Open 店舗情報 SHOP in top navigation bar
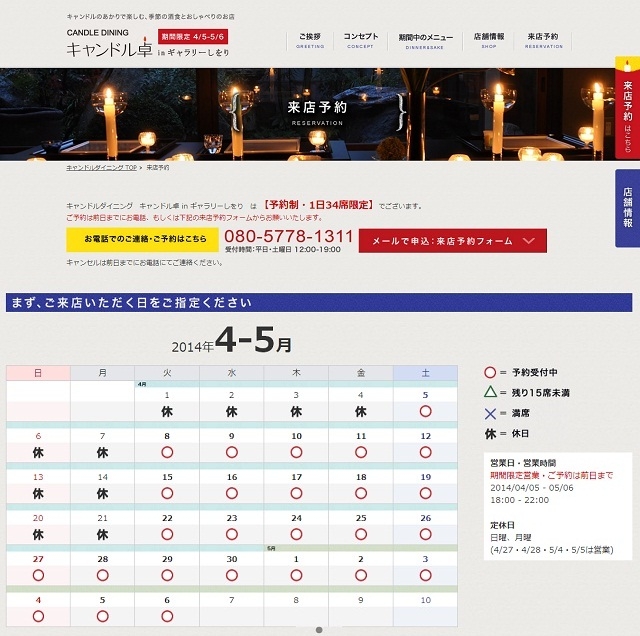 [489, 40]
